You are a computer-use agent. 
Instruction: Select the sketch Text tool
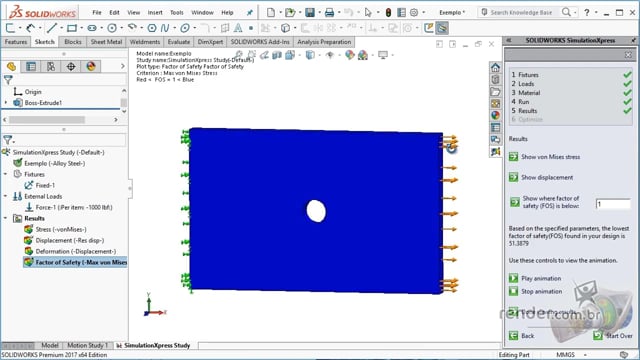point(238,28)
